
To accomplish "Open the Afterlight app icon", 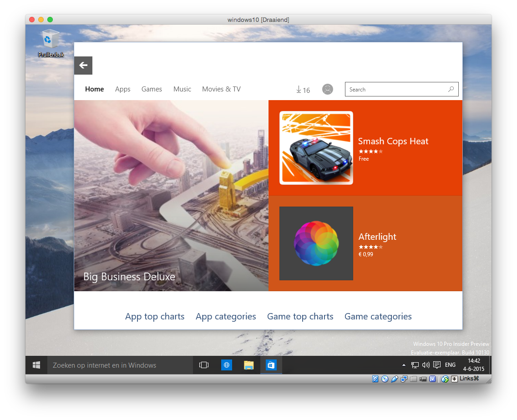I will coord(316,243).
